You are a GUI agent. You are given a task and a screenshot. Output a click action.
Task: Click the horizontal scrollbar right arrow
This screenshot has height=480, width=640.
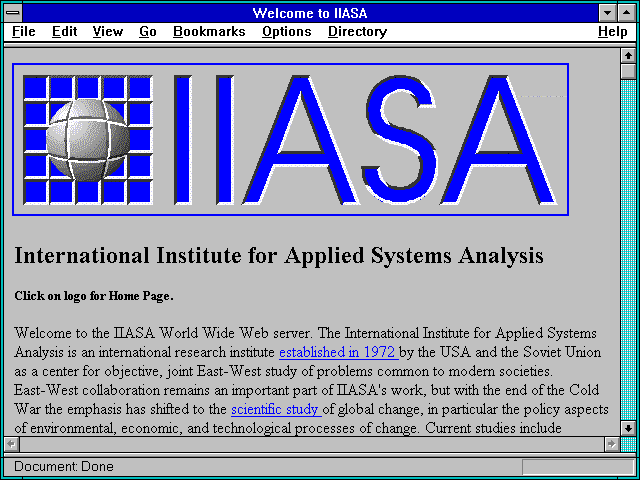click(x=611, y=444)
